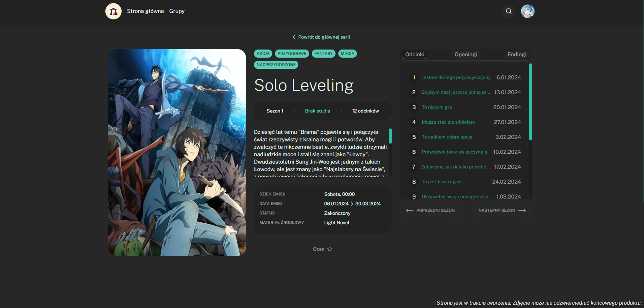
Task: Click the Solo Leveling poster image
Action: (x=177, y=152)
